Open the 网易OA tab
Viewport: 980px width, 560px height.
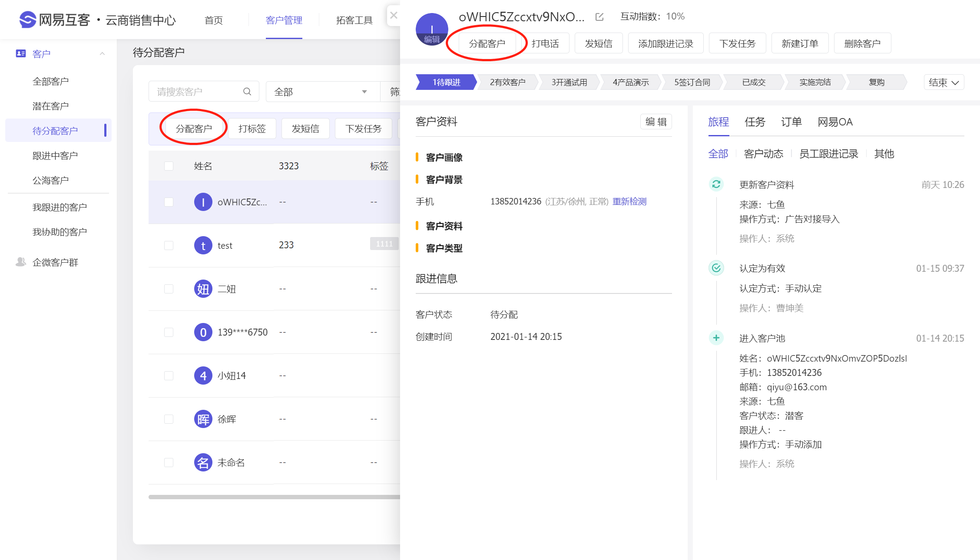click(x=835, y=122)
